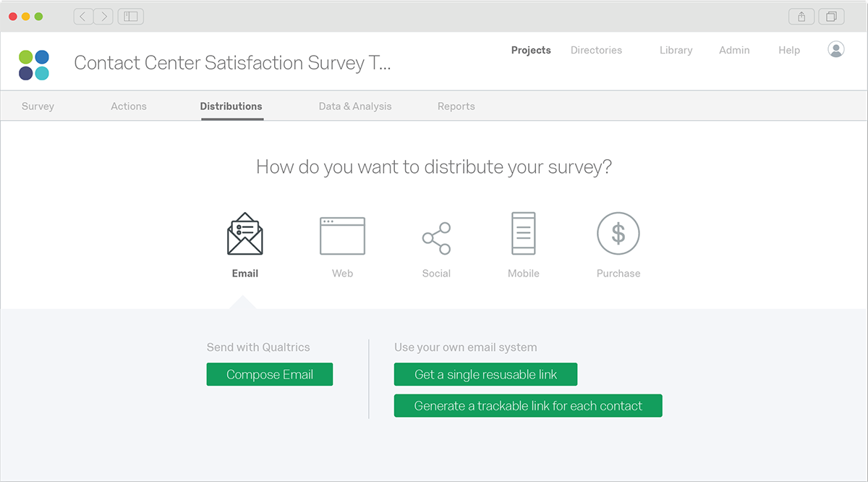Select the Mobile phone distribution icon
Image resolution: width=868 pixels, height=482 pixels.
pos(524,234)
